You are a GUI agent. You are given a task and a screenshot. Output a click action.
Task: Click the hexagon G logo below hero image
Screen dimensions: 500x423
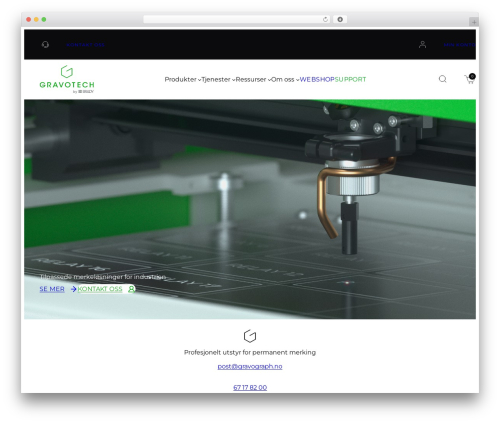coord(250,336)
